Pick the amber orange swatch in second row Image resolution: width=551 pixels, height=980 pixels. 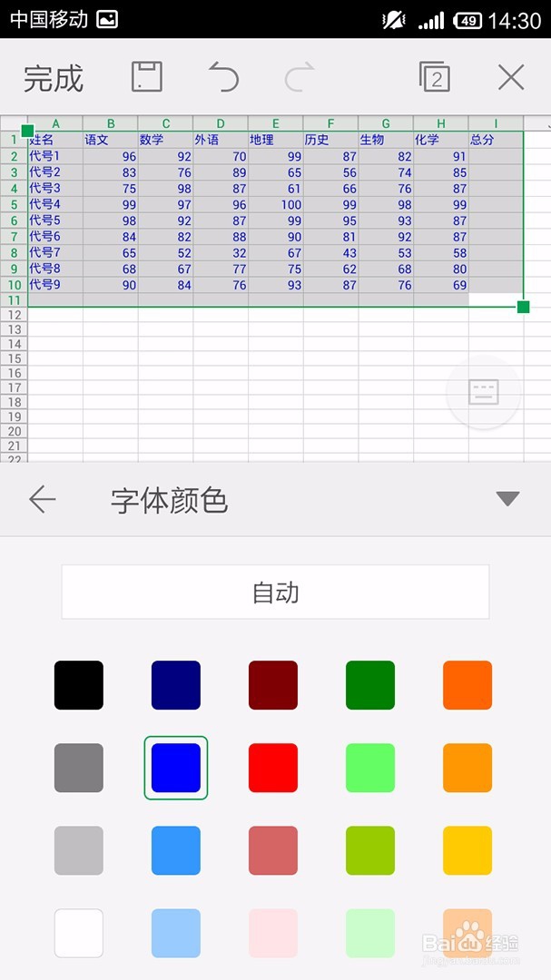(467, 768)
